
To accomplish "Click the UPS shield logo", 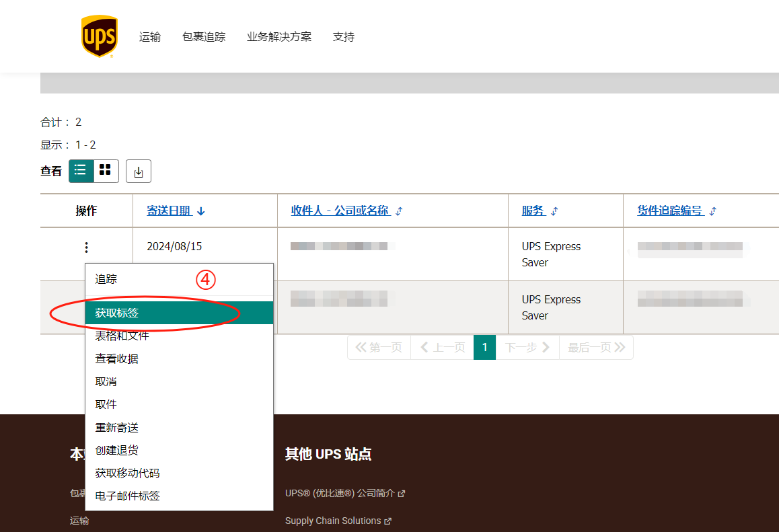I will (100, 36).
